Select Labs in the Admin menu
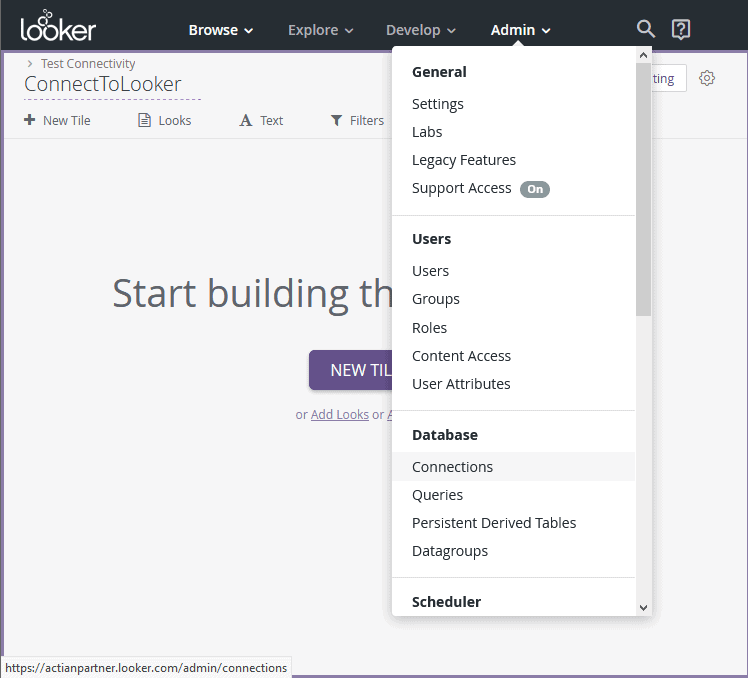This screenshot has height=678, width=748. coord(513,132)
